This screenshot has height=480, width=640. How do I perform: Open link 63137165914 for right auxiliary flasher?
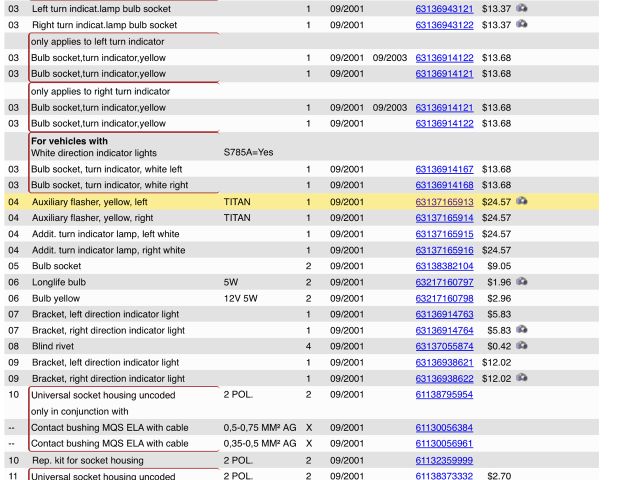click(x=444, y=218)
